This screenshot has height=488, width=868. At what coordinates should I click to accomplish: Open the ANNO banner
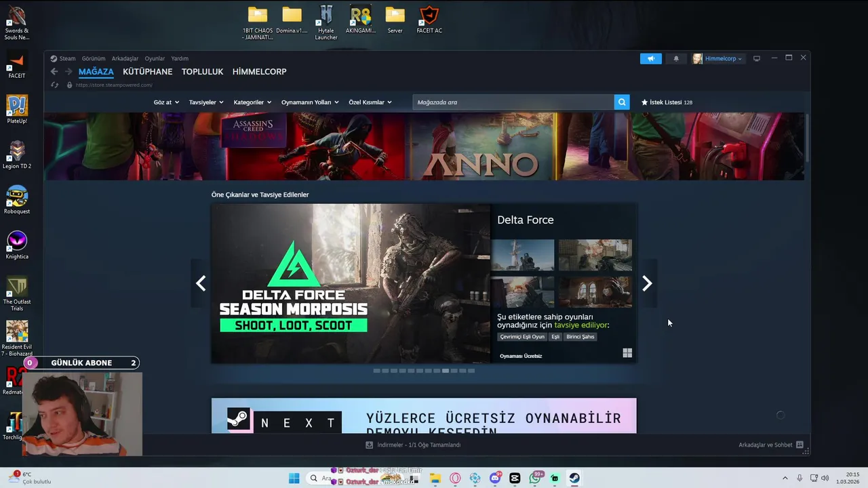point(481,146)
